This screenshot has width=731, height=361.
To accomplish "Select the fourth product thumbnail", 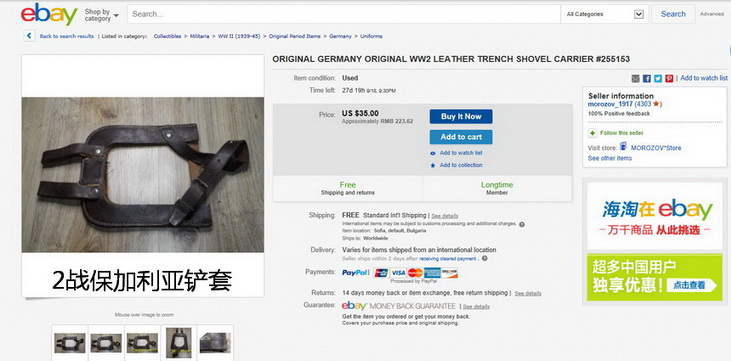I will pyautogui.click(x=179, y=342).
